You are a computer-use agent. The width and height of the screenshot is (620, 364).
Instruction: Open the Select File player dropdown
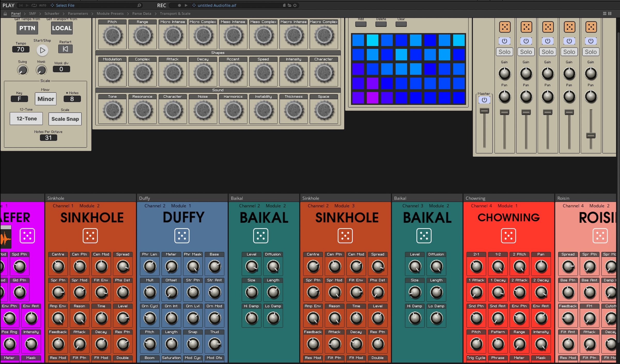click(65, 5)
